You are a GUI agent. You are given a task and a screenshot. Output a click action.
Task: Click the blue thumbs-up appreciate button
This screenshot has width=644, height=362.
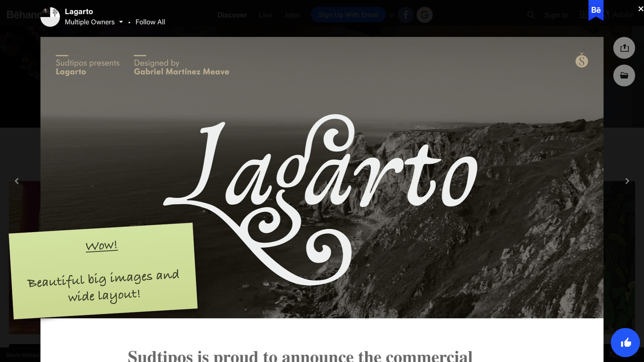625,343
